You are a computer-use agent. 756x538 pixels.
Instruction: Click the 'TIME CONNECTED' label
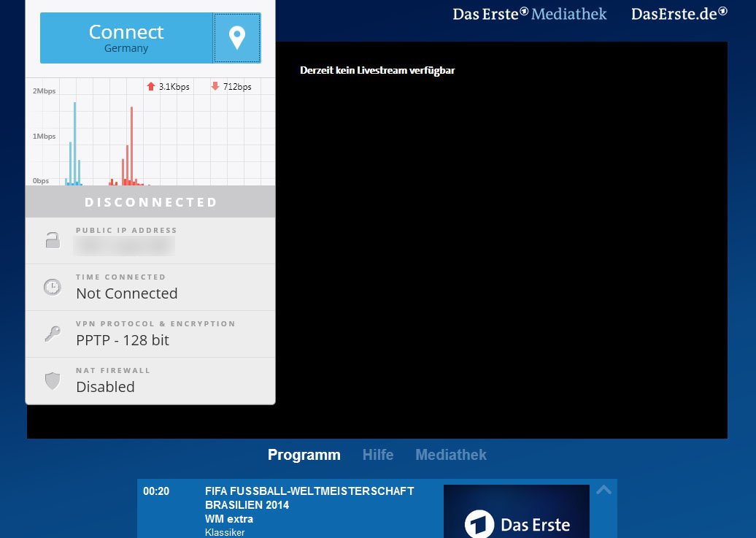120,277
